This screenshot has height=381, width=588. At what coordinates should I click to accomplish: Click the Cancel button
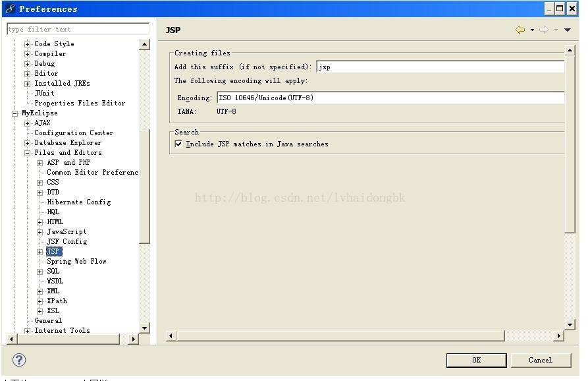pos(541,360)
